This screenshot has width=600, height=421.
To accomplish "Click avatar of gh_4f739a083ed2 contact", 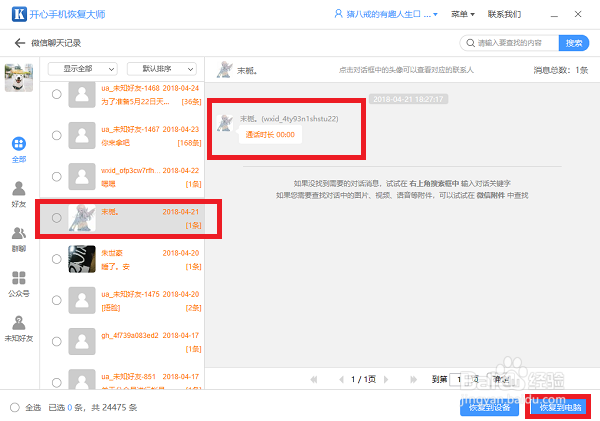I will pos(82,341).
